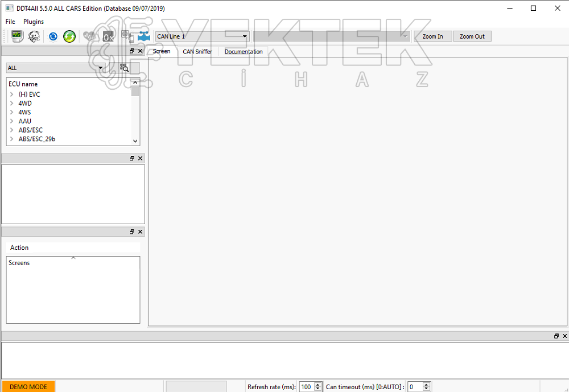
Task: Expand the (H) EVC tree node
Action: point(11,94)
